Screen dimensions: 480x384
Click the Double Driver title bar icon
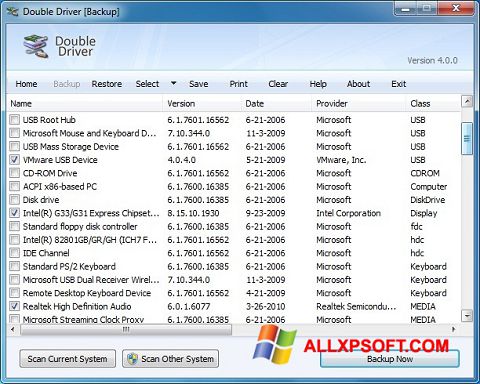click(12, 12)
